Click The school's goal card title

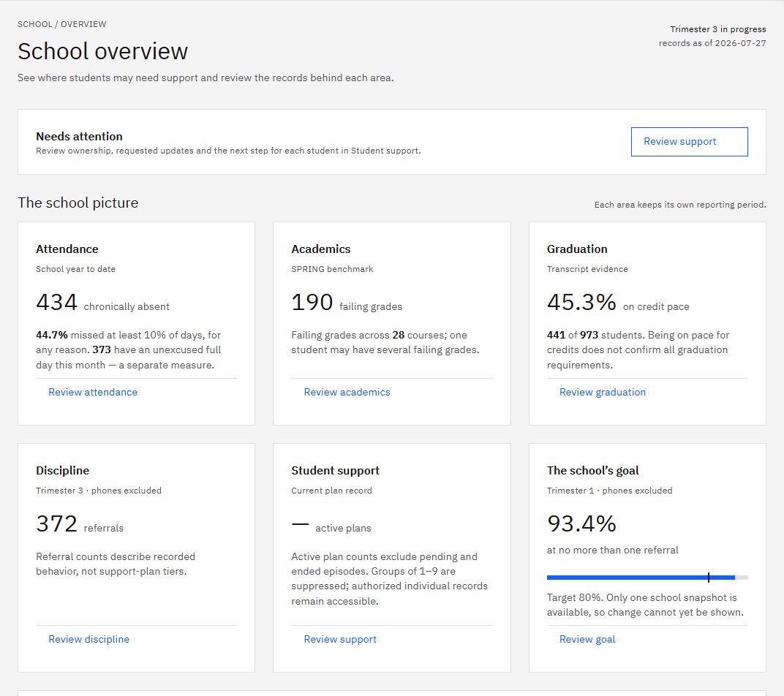(x=592, y=471)
